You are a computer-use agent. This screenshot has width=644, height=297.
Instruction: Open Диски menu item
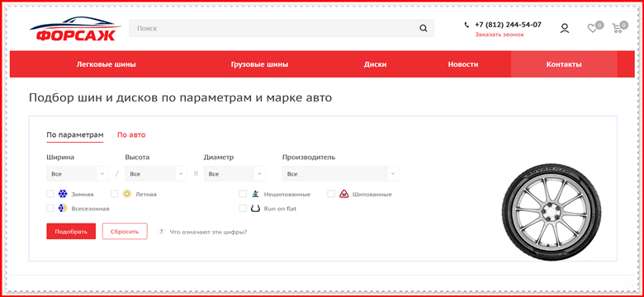[x=375, y=64]
